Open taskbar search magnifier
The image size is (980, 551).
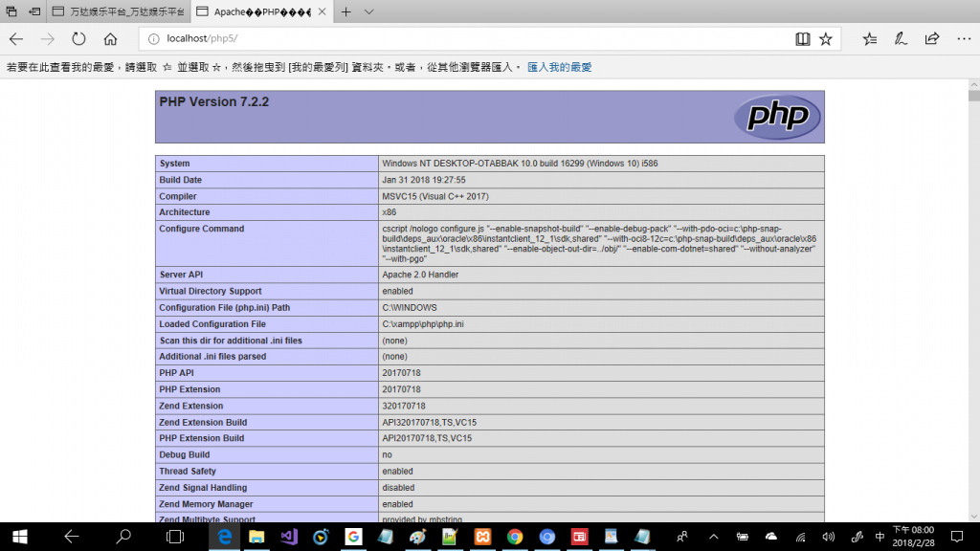(x=123, y=537)
